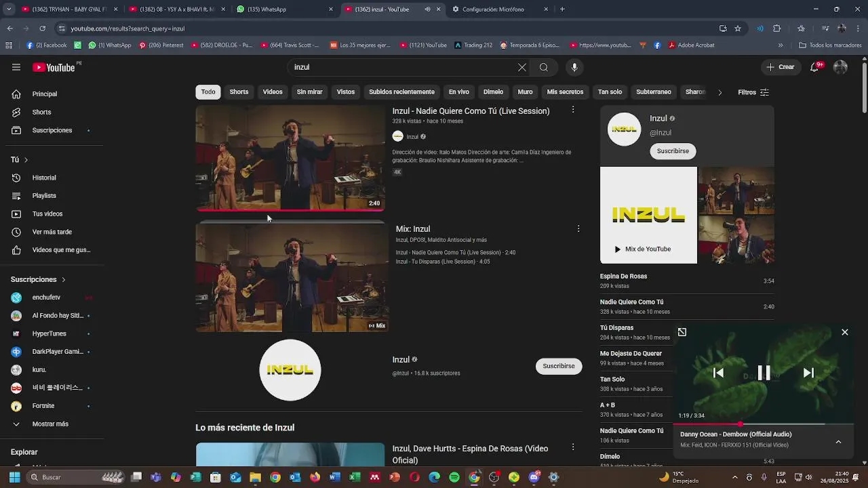Screen dimensions: 868x488
Task: Switch to the WhatsApp browser tab
Action: (284, 9)
